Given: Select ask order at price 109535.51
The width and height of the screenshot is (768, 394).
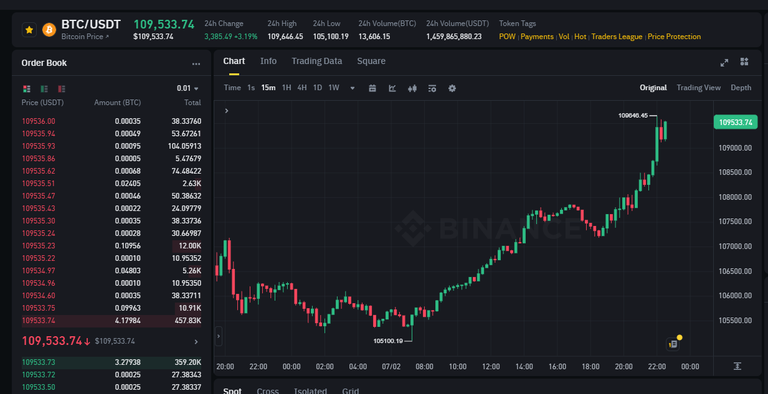Looking at the screenshot, I should 112,184.
